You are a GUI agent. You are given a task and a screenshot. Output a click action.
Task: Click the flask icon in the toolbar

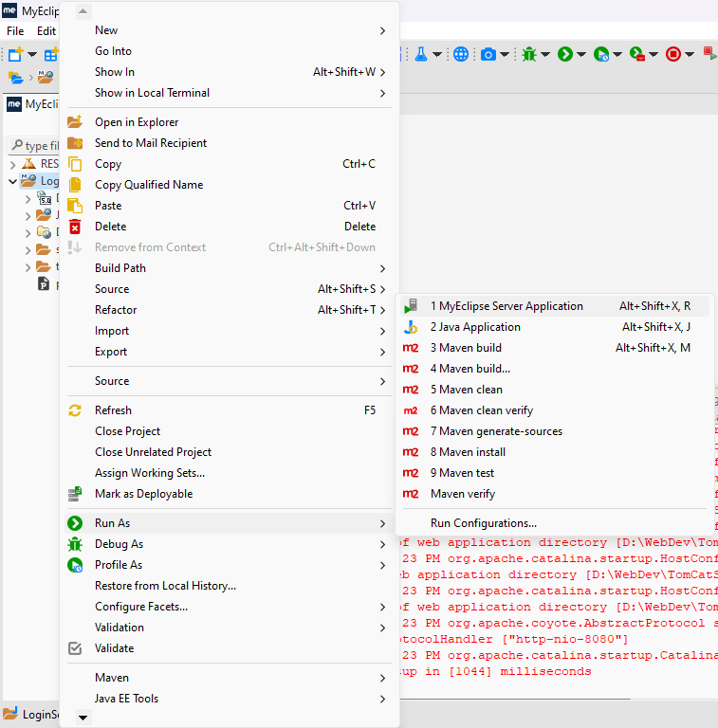click(x=421, y=54)
